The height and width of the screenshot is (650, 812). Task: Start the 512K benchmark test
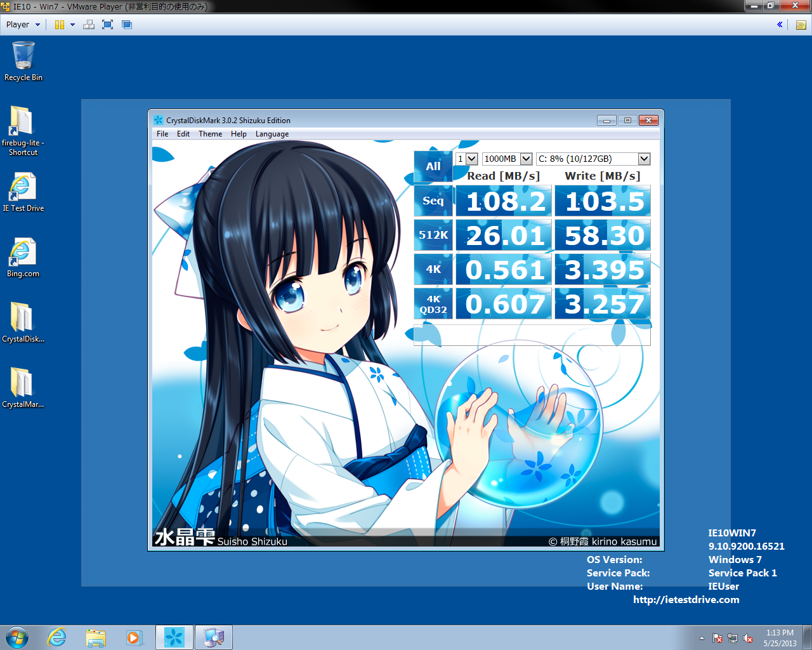[x=433, y=235]
